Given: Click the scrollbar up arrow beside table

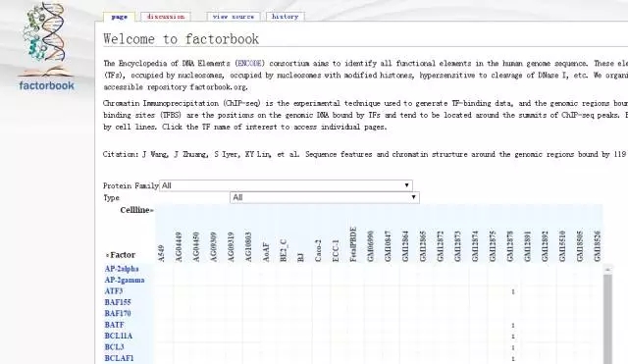Looking at the screenshot, I should point(607,270).
